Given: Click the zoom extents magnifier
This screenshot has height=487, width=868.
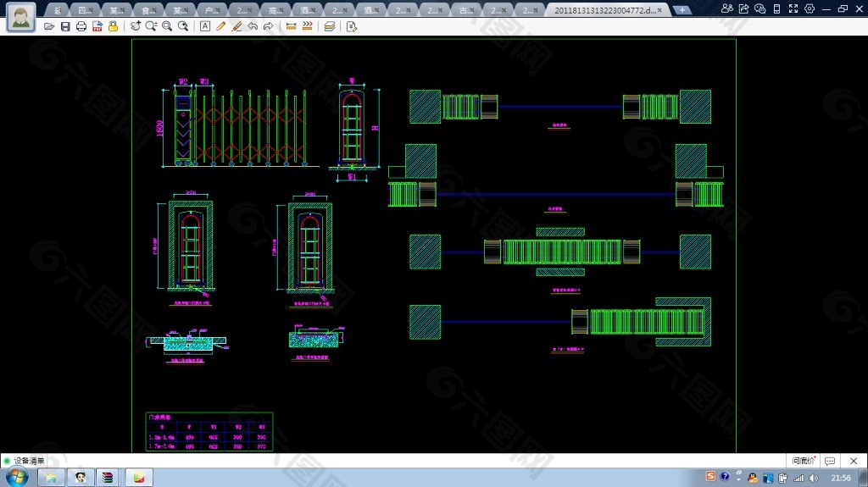Looking at the screenshot, I should click(x=183, y=26).
